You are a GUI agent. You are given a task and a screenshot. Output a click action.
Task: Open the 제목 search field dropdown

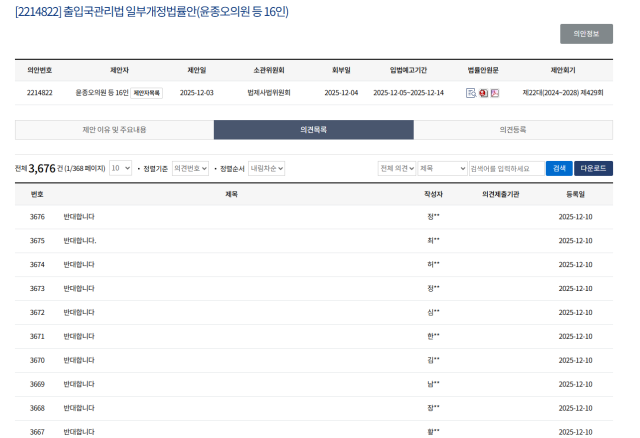click(x=442, y=168)
